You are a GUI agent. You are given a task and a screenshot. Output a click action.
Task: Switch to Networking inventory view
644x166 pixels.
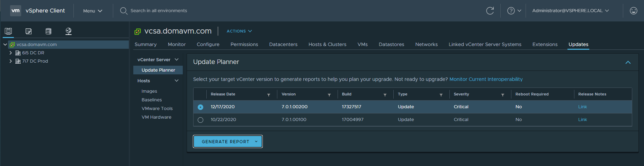coord(69,31)
